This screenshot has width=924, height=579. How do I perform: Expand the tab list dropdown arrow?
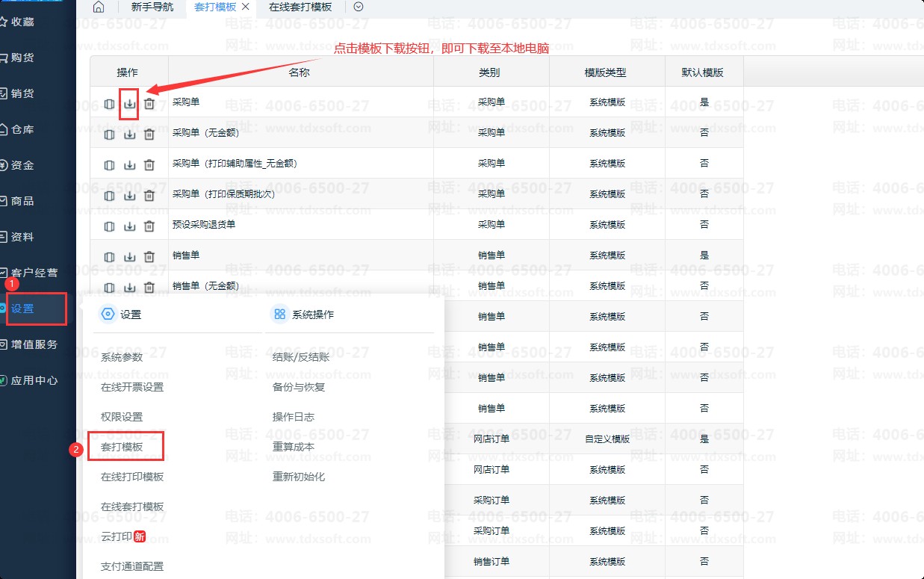pyautogui.click(x=359, y=7)
